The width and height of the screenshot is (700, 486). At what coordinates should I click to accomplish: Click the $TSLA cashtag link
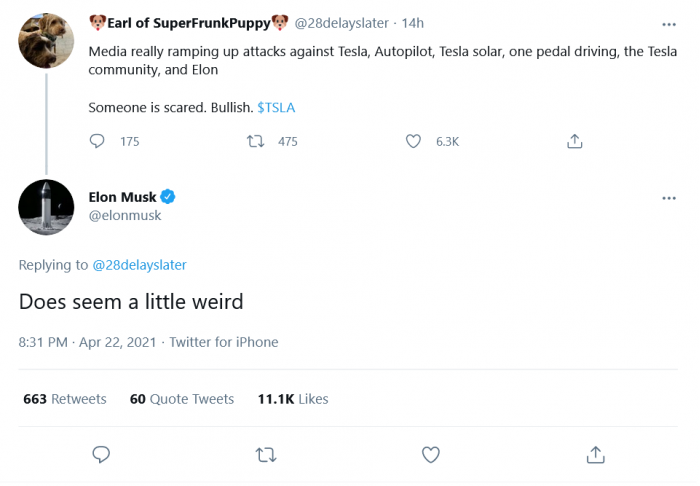[275, 107]
